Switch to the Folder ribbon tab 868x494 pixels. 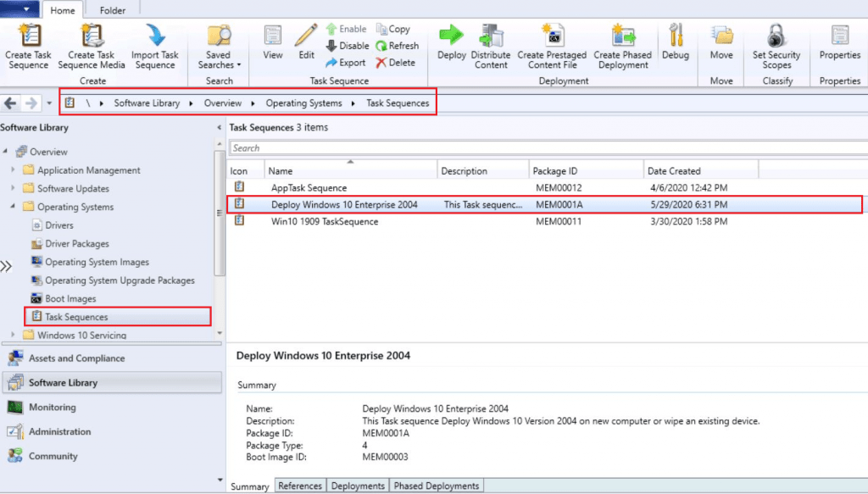coord(113,10)
